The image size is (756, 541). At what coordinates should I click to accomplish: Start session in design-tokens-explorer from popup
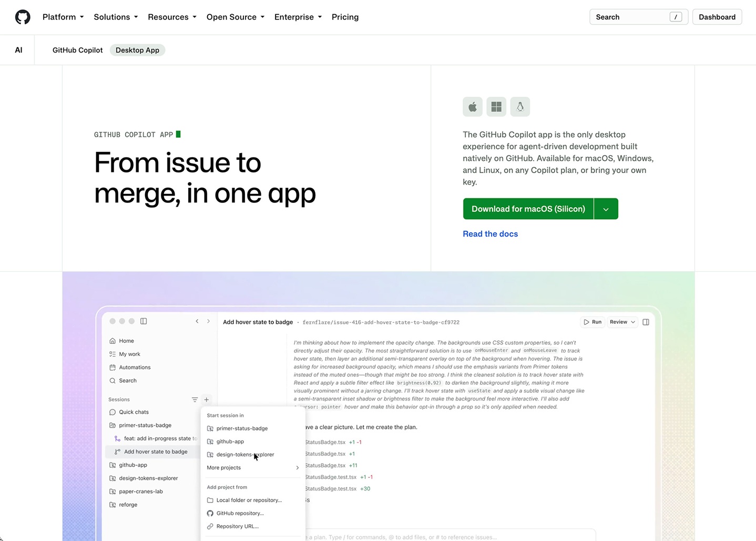pos(240,455)
